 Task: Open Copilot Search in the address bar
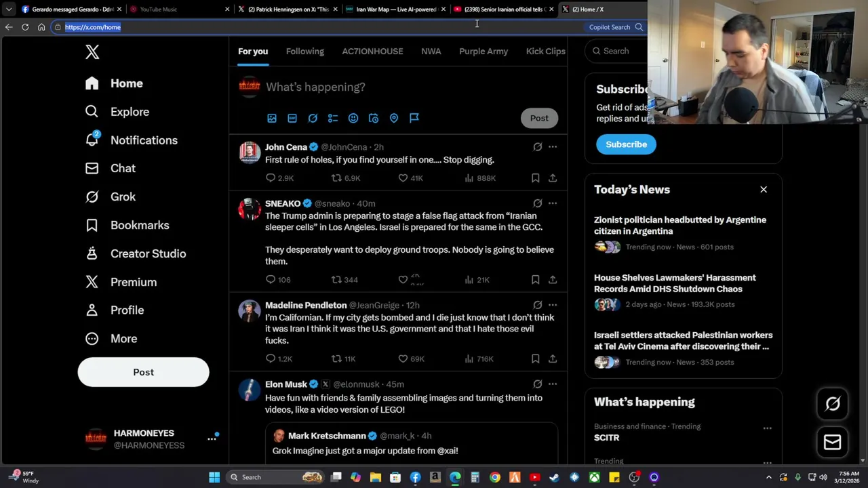[x=616, y=27]
